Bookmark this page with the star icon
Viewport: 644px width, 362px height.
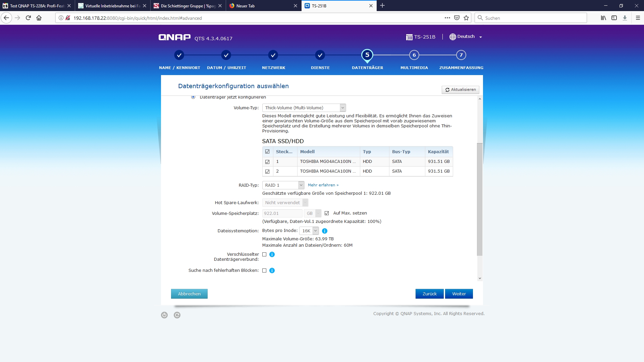(x=466, y=18)
